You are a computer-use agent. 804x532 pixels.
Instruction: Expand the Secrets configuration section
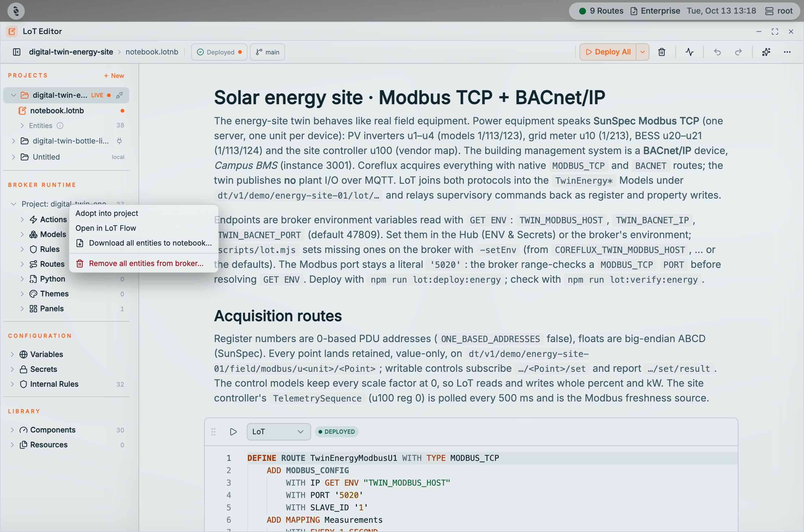click(x=12, y=369)
